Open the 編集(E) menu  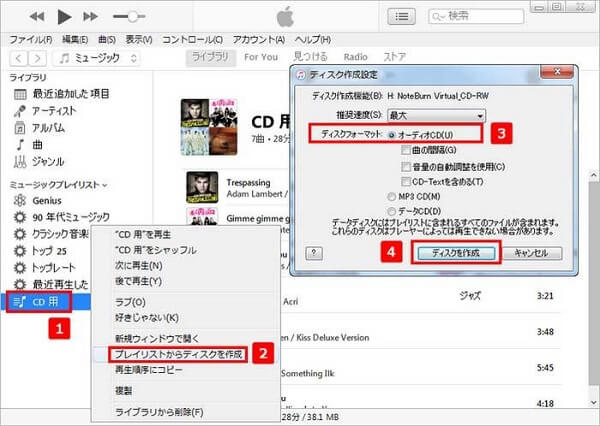(75, 39)
